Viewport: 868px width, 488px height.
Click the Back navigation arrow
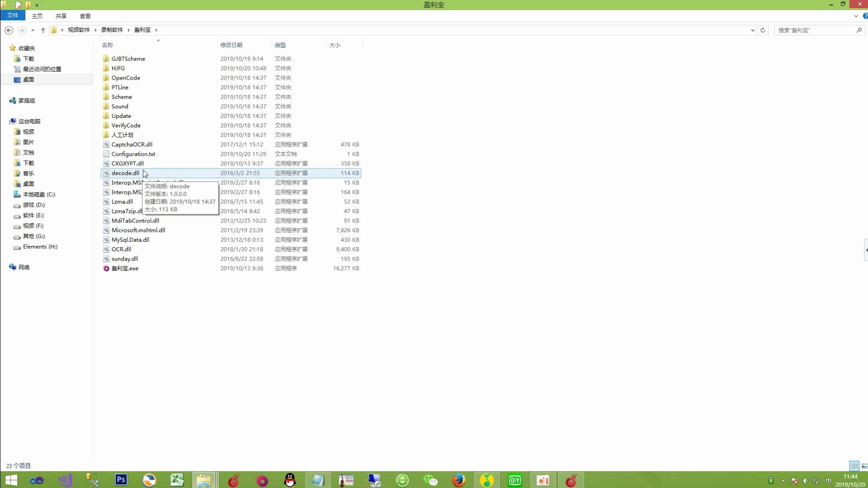coord(9,30)
